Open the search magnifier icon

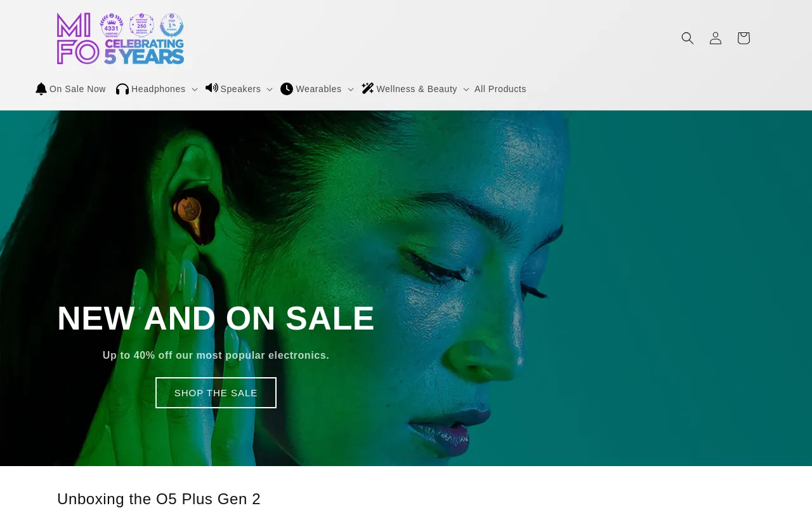point(688,38)
